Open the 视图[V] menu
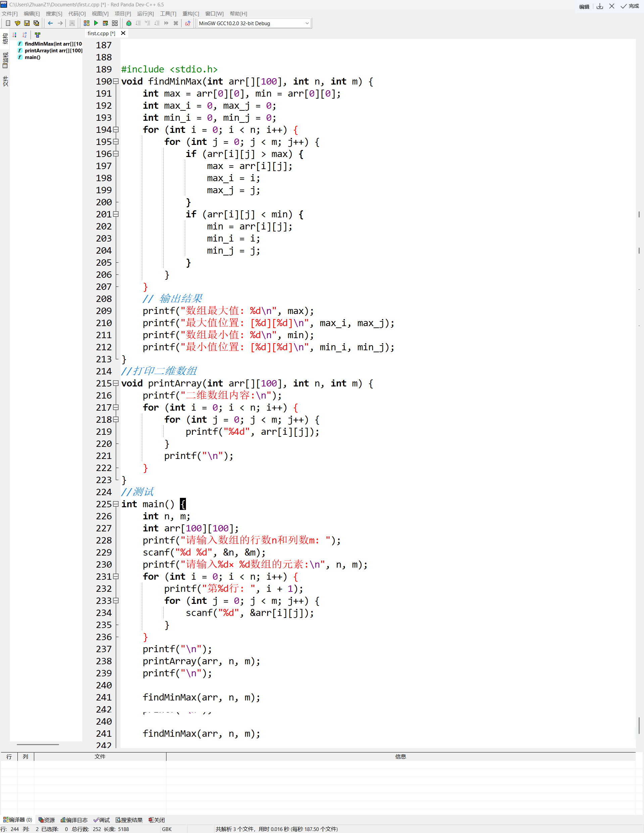Image resolution: width=644 pixels, height=833 pixels. 100,14
